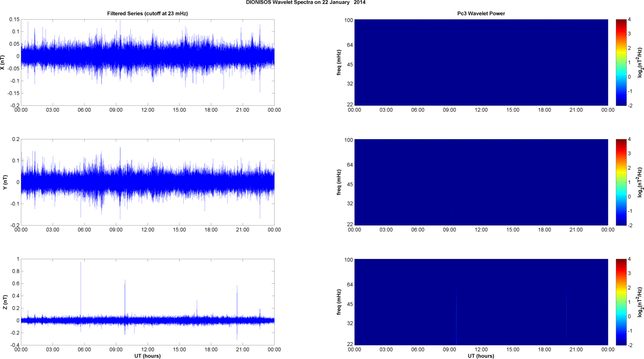Click the vertical streak near 09:40 in bottom spectrogram
Screen dimensions: 644x359
coord(457,314)
